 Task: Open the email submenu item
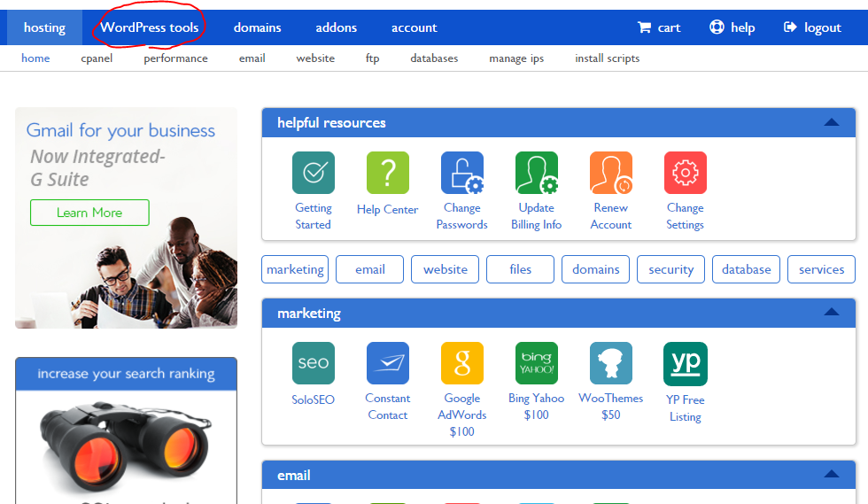[x=252, y=58]
